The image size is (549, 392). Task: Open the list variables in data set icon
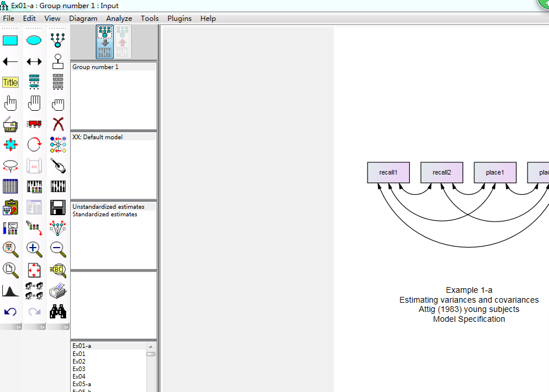point(58,82)
